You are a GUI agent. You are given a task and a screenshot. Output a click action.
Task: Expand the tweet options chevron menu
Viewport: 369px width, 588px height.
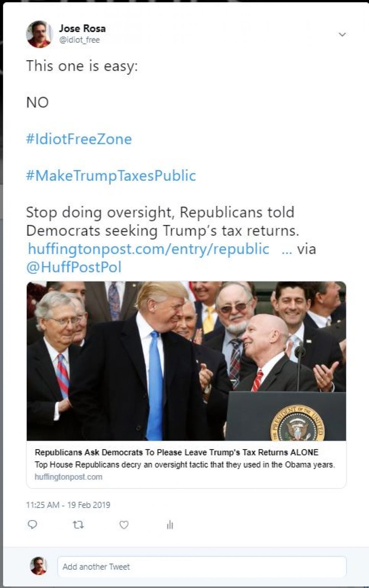click(342, 34)
